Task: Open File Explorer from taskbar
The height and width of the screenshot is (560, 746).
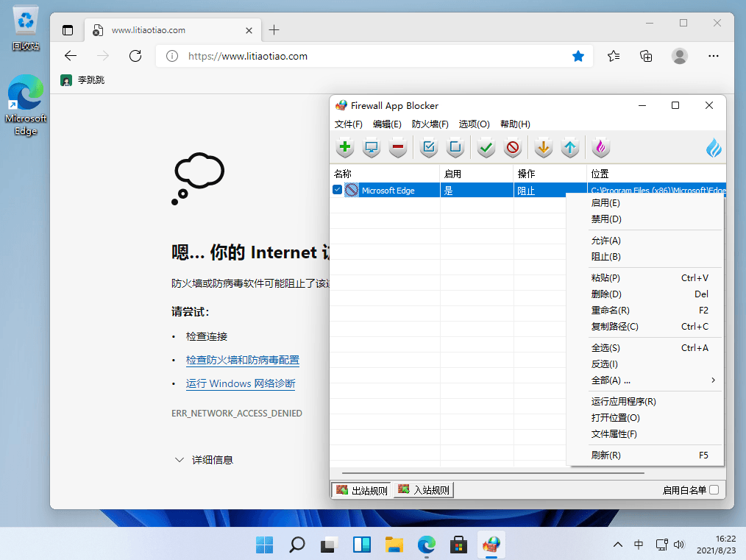Action: click(394, 545)
